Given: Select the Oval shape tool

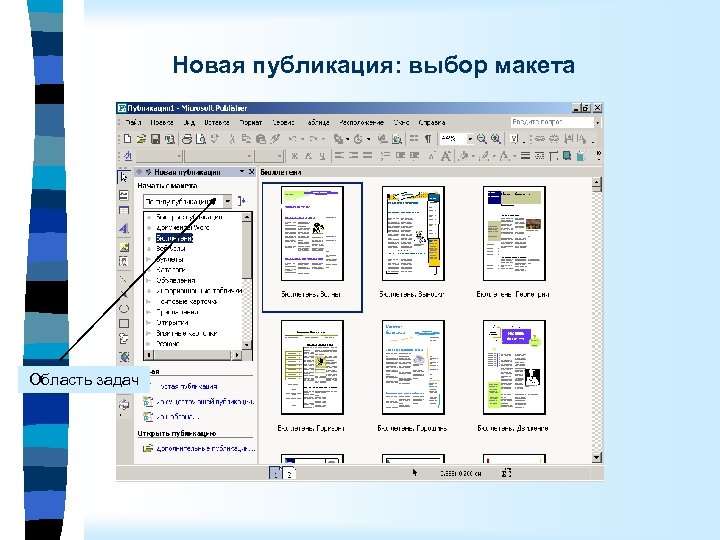Looking at the screenshot, I should [x=124, y=309].
